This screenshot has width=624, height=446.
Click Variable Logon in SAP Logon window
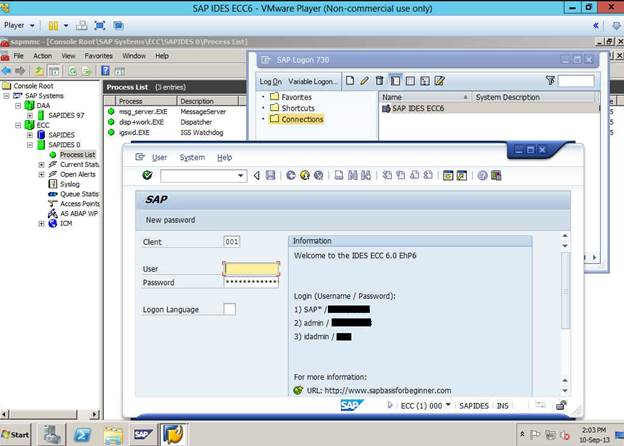pyautogui.click(x=312, y=81)
